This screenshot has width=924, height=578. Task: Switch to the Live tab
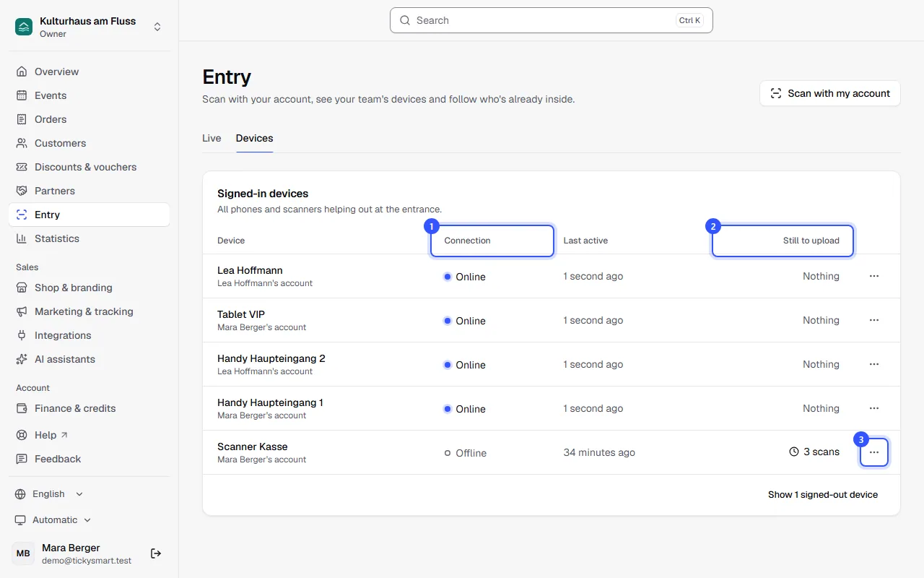[x=212, y=138]
